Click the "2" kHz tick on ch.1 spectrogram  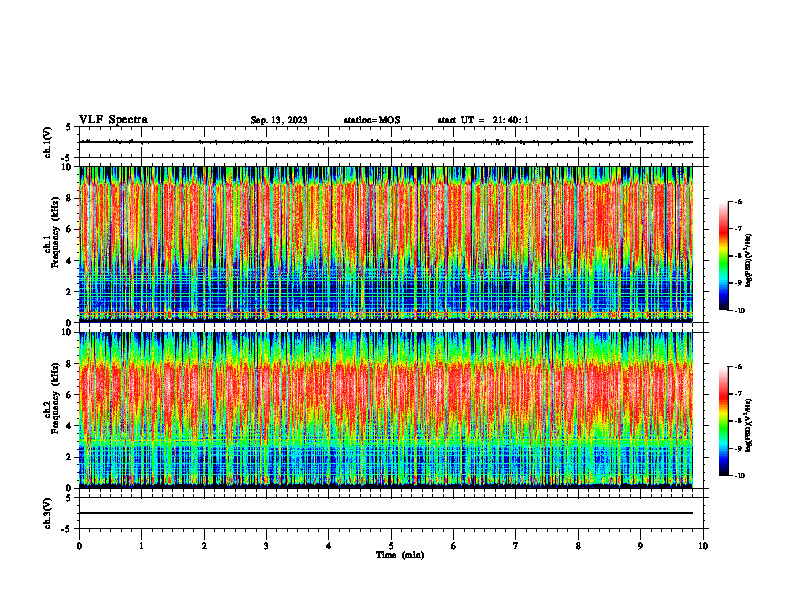pyautogui.click(x=69, y=292)
